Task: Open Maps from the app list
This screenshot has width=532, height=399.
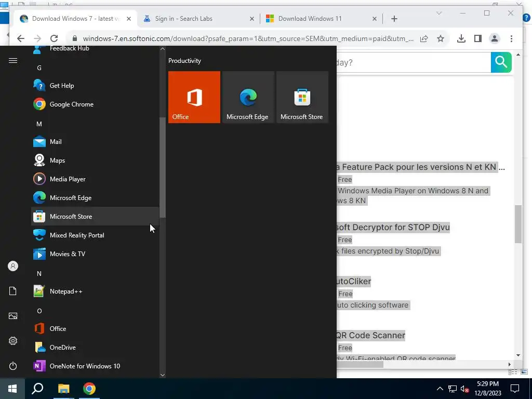Action: tap(95, 160)
